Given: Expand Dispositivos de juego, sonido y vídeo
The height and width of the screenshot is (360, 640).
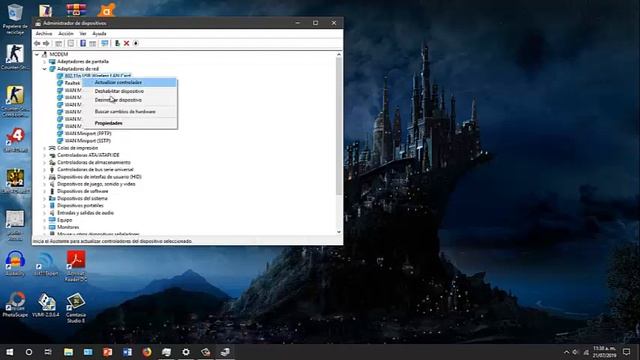Looking at the screenshot, I should (44, 184).
